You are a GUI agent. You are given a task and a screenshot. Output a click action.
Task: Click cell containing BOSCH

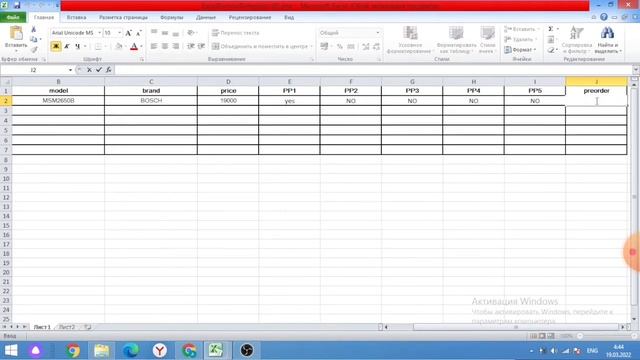151,100
